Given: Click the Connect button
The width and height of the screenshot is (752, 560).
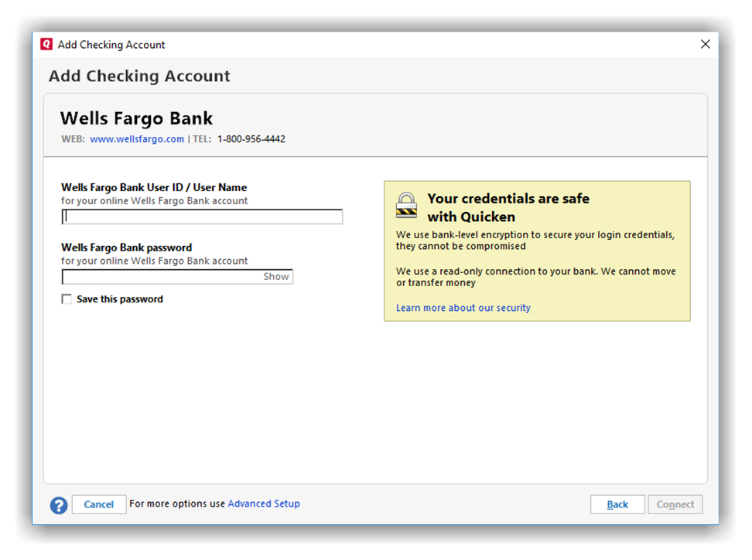Looking at the screenshot, I should pos(675,504).
